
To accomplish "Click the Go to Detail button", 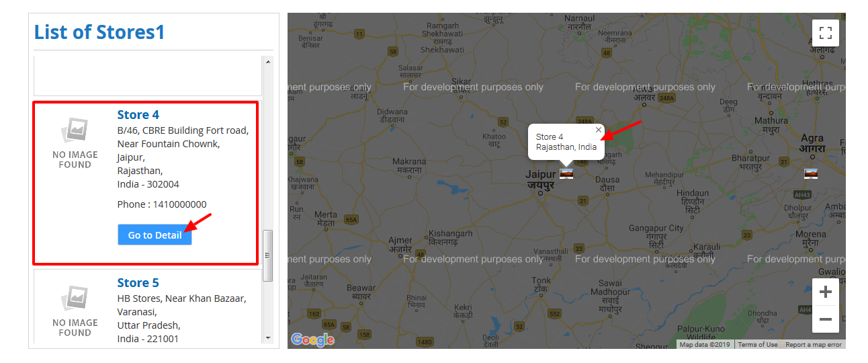I will pyautogui.click(x=155, y=235).
